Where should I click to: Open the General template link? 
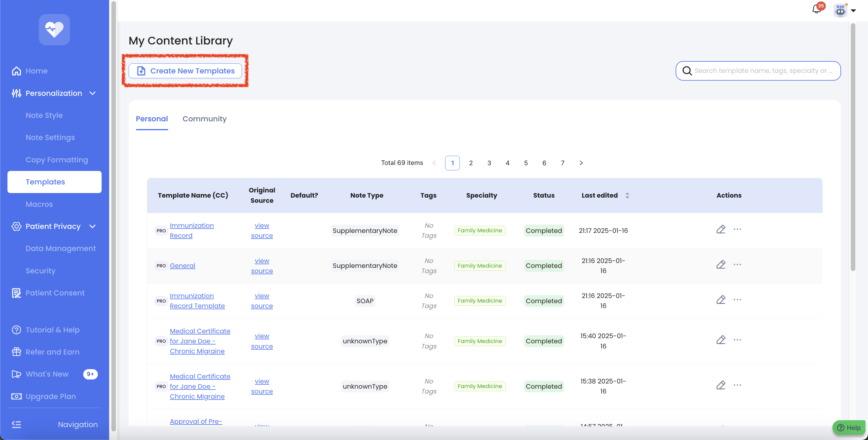point(182,266)
